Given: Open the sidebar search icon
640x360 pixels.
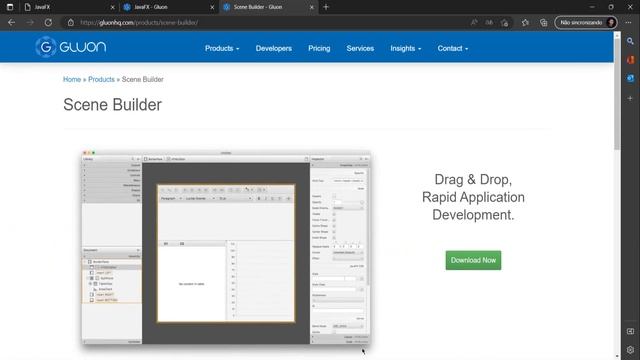Looking at the screenshot, I should pos(630,41).
